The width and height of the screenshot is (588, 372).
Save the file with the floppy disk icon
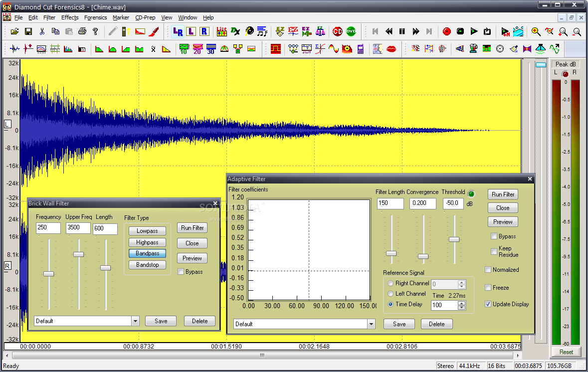click(x=28, y=31)
